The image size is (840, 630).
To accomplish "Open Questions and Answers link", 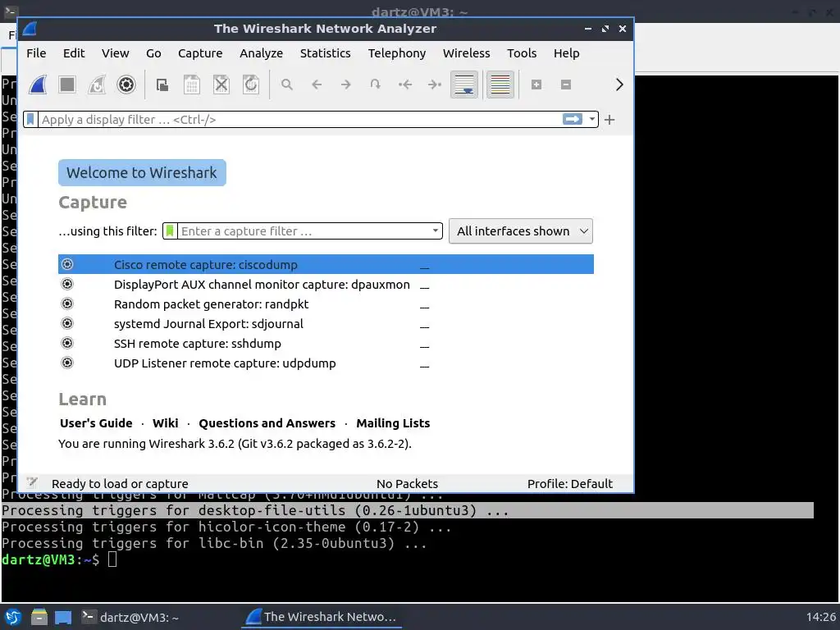I will [x=267, y=423].
